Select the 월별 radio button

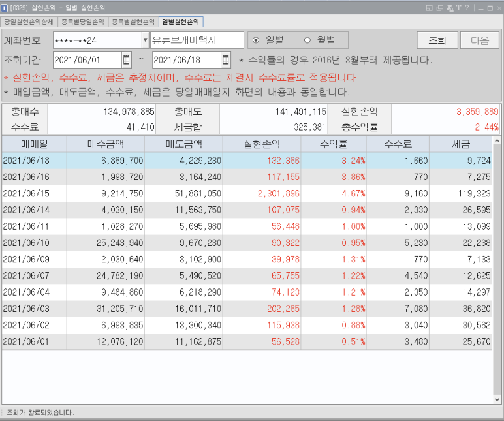tap(307, 40)
